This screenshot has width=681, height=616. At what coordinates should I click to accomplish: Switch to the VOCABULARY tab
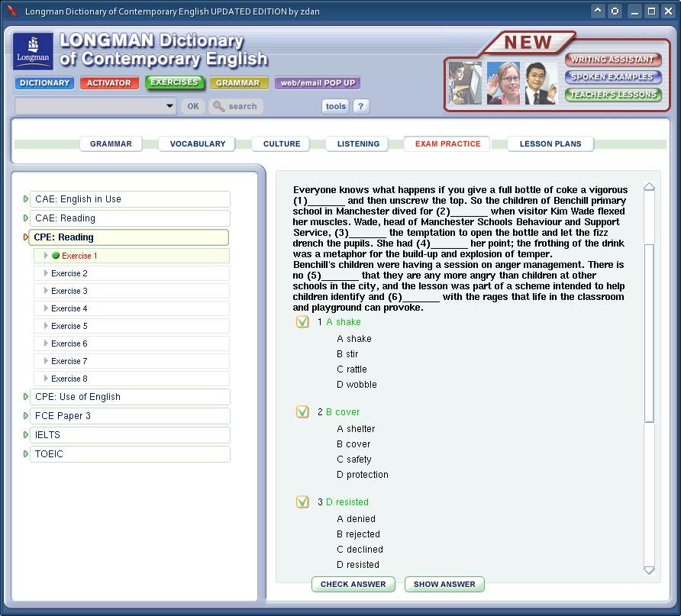198,144
